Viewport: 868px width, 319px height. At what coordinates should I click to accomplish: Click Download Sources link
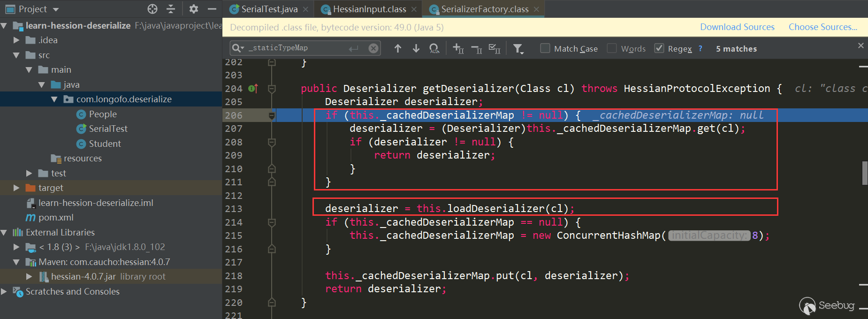pyautogui.click(x=737, y=27)
